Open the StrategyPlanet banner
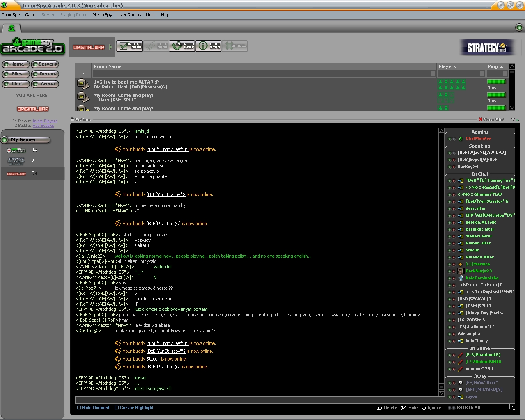Viewport: 525px width, 420px height. (x=487, y=48)
